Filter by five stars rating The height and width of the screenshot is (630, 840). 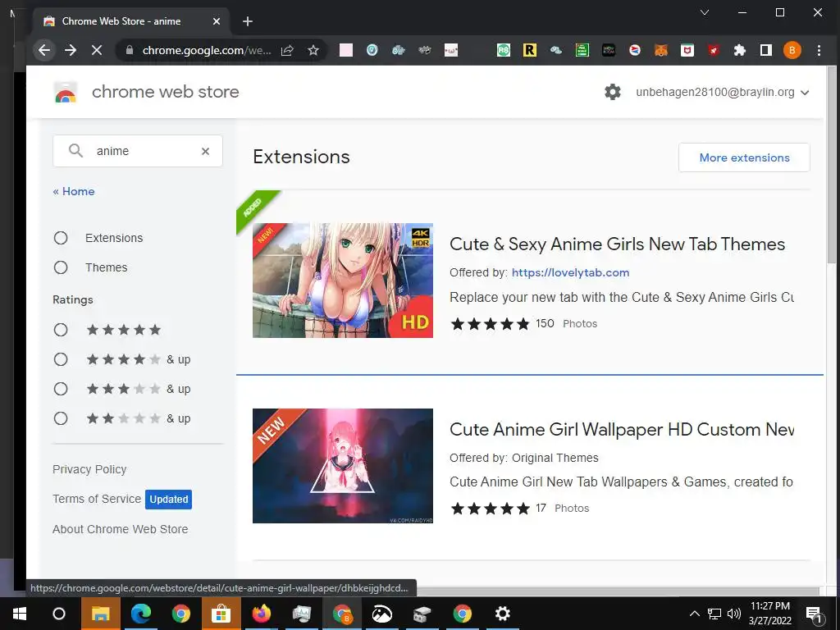(x=61, y=330)
